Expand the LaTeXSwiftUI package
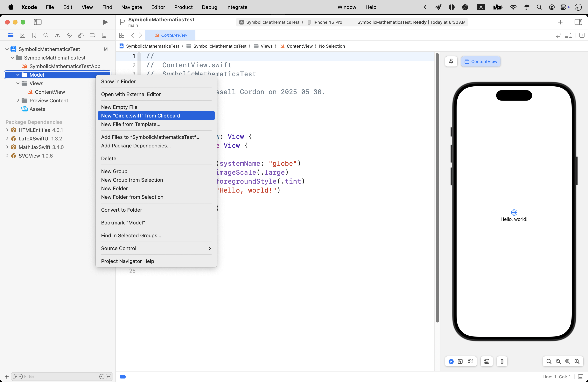 tap(7, 138)
